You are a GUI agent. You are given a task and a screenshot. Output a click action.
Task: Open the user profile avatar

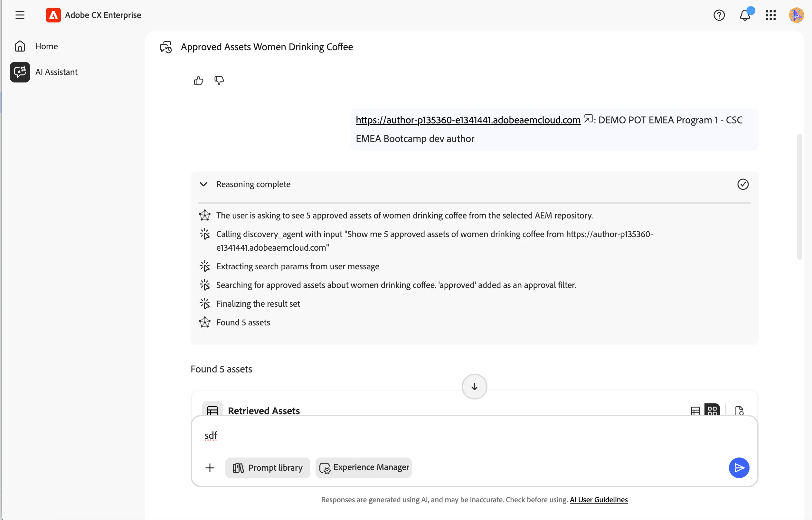pyautogui.click(x=796, y=15)
